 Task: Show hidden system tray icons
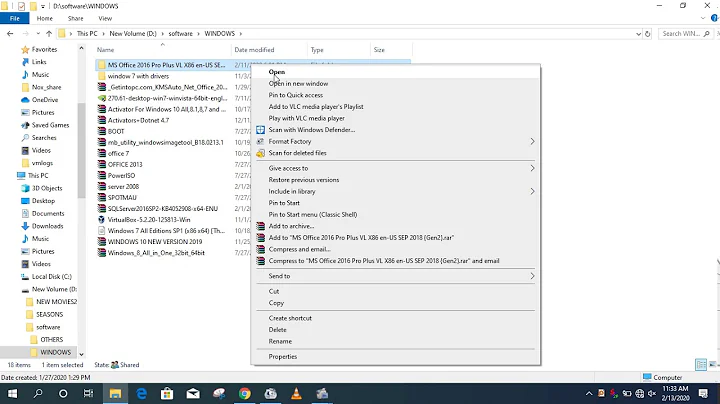[x=589, y=393]
